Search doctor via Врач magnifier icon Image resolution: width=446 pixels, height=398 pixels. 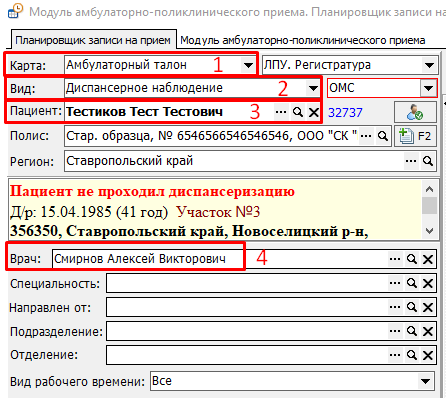(x=412, y=259)
